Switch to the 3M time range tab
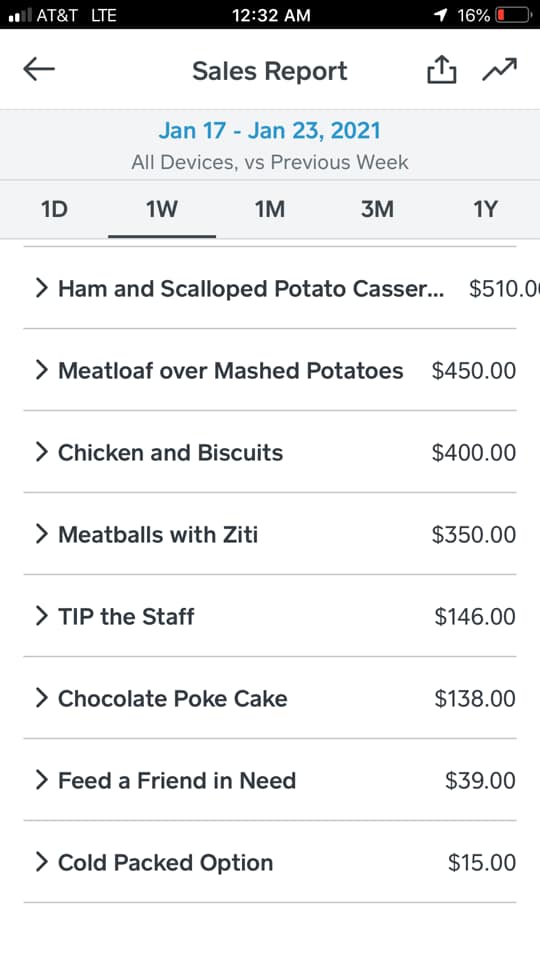The height and width of the screenshot is (960, 540). (x=377, y=209)
